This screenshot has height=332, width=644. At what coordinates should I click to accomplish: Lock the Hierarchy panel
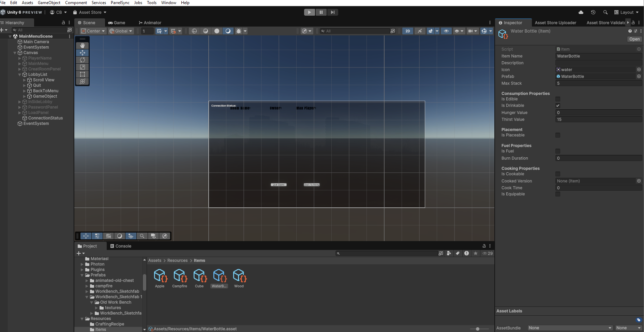(63, 22)
